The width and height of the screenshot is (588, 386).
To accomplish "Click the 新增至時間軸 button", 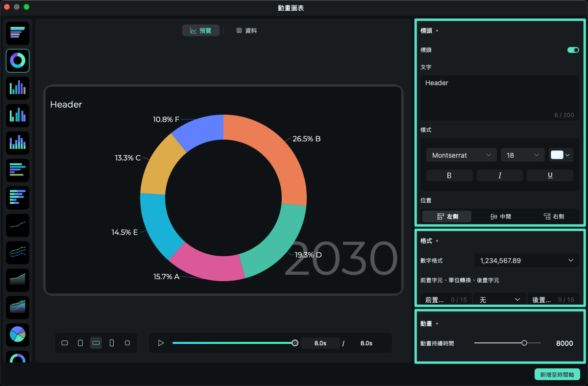I will pos(557,374).
